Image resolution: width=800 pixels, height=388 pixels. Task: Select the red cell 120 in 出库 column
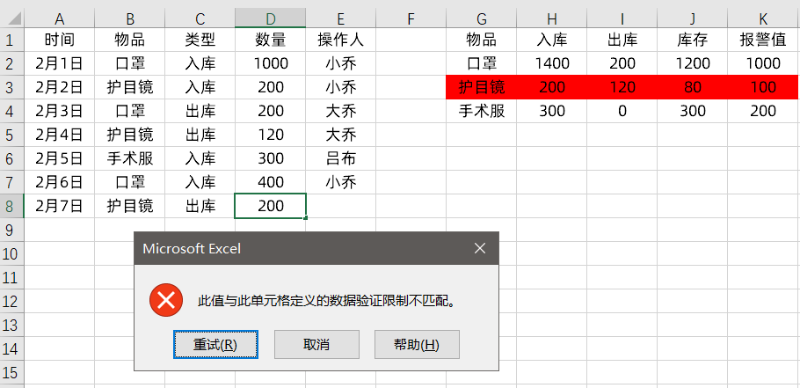622,87
